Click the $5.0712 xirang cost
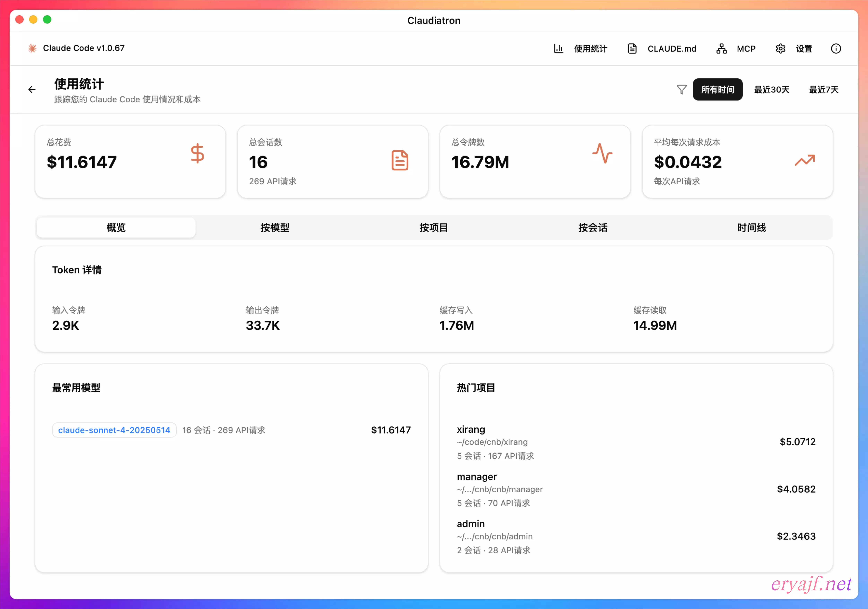This screenshot has height=609, width=868. 798,442
